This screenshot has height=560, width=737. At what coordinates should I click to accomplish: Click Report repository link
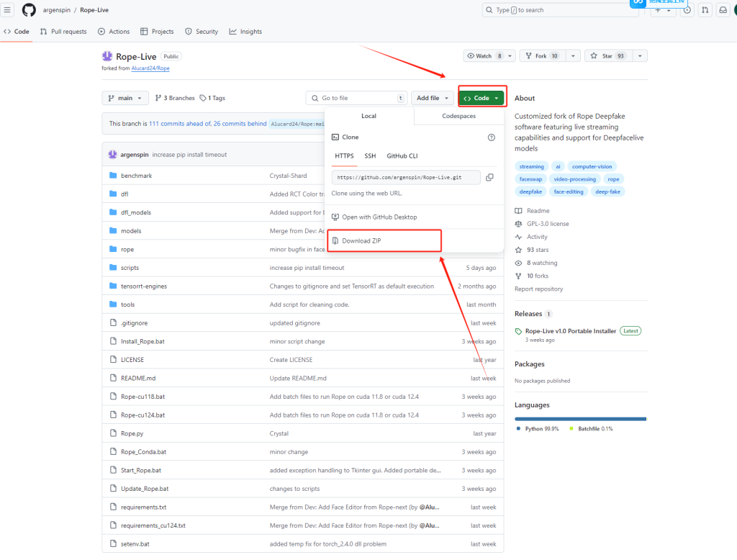[x=538, y=289]
